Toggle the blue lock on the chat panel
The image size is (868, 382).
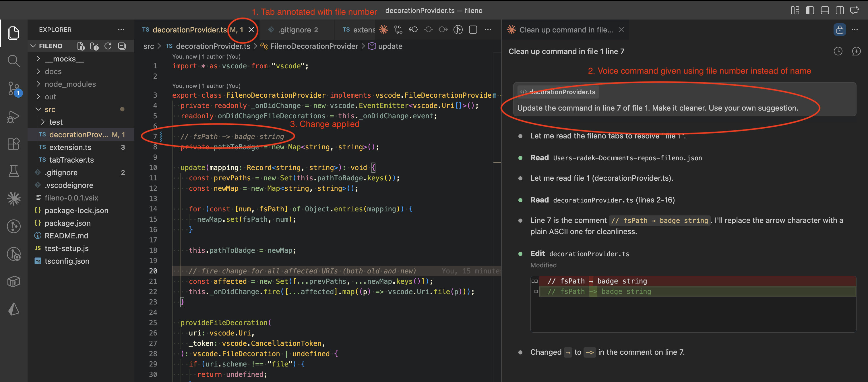click(840, 30)
